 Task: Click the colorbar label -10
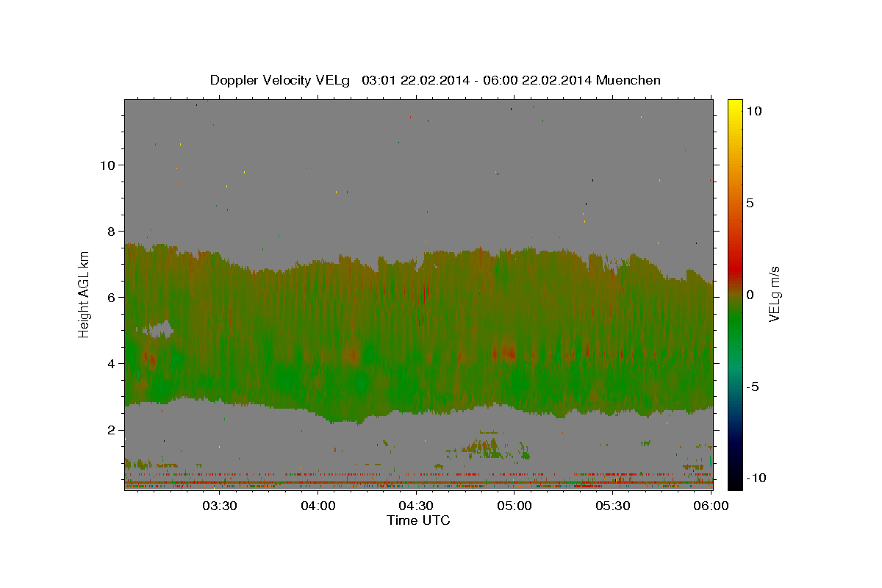756,478
